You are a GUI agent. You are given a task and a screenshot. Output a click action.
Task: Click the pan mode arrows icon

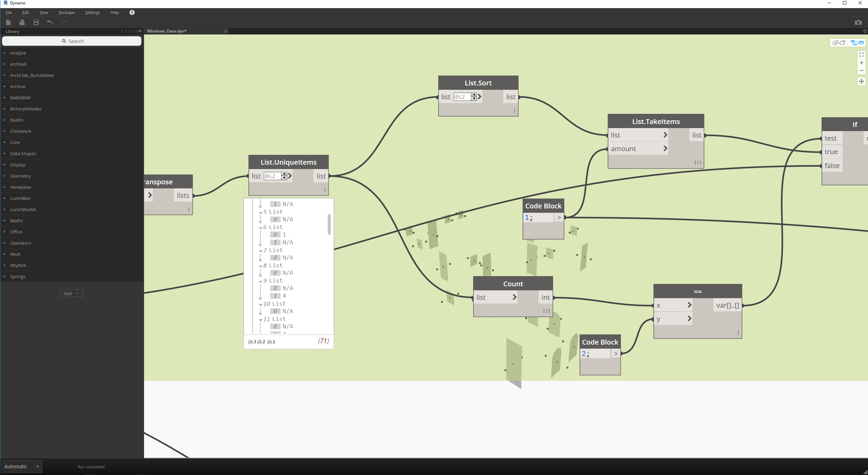coord(861,81)
